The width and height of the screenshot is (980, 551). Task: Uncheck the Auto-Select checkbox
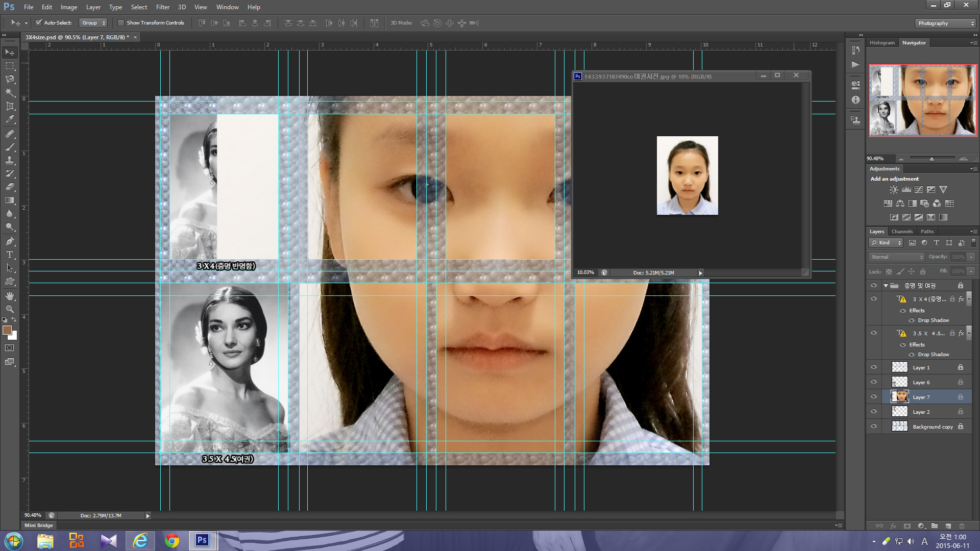(38, 23)
